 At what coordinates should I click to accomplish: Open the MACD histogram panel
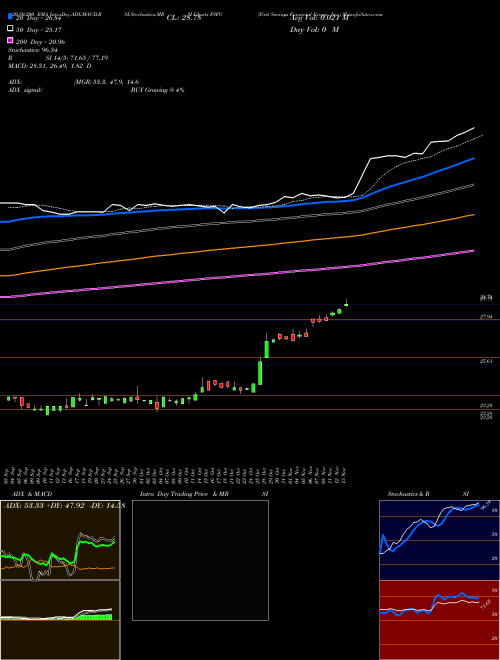tap(60, 620)
